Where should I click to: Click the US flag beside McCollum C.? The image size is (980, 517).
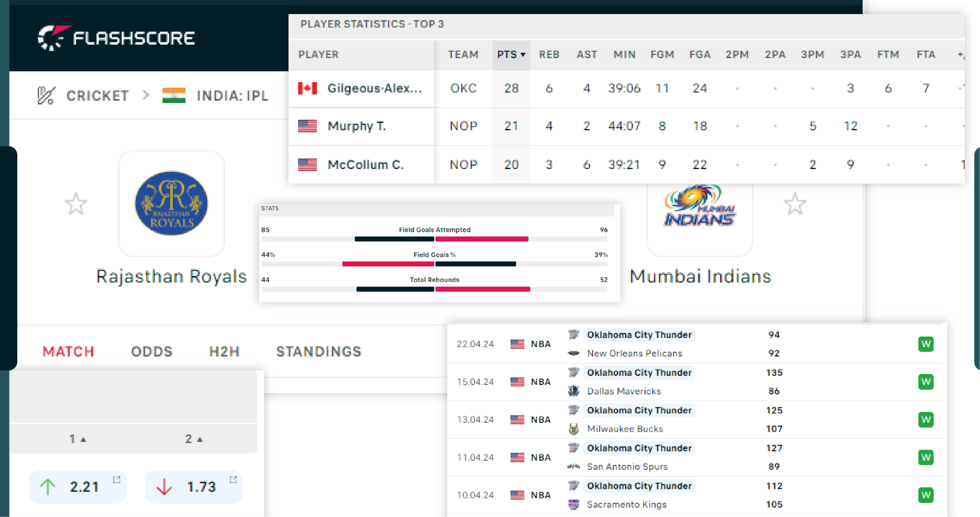(307, 164)
